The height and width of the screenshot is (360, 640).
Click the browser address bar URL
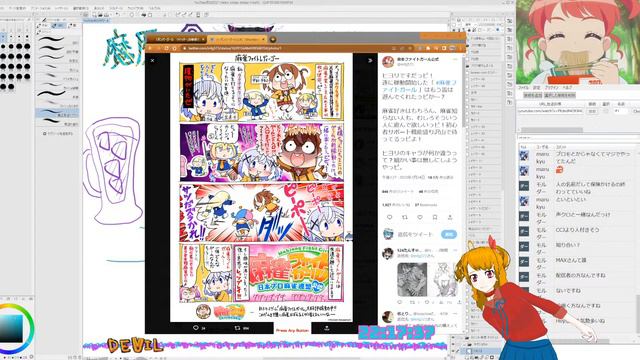point(235,48)
